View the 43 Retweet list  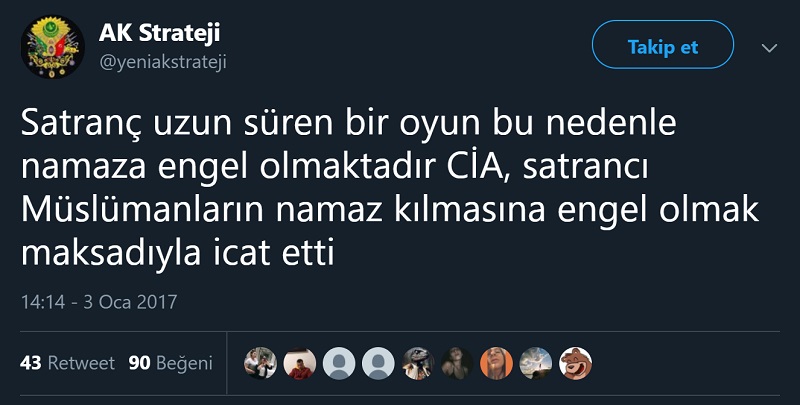67,363
